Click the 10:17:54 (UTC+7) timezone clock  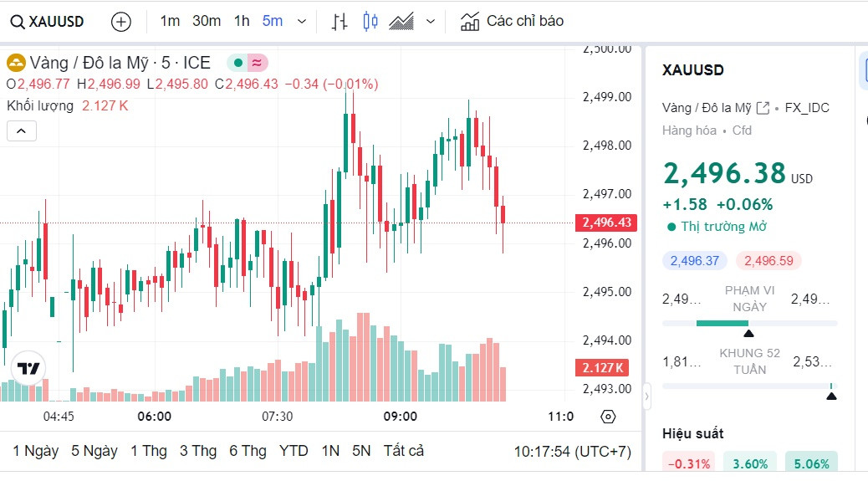(572, 452)
